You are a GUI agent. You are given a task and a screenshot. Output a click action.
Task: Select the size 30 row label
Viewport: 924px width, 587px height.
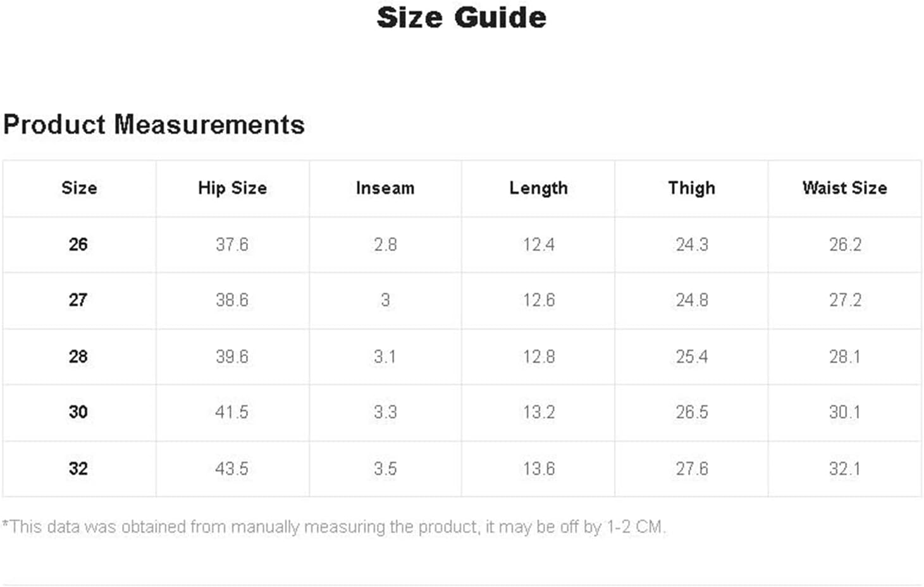pyautogui.click(x=78, y=412)
